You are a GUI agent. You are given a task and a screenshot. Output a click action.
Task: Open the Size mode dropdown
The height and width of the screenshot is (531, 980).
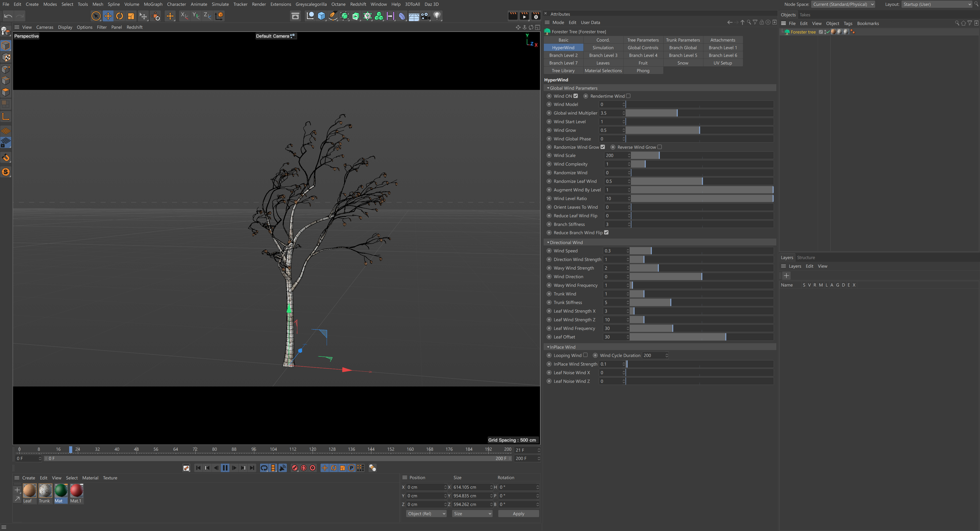pos(472,513)
